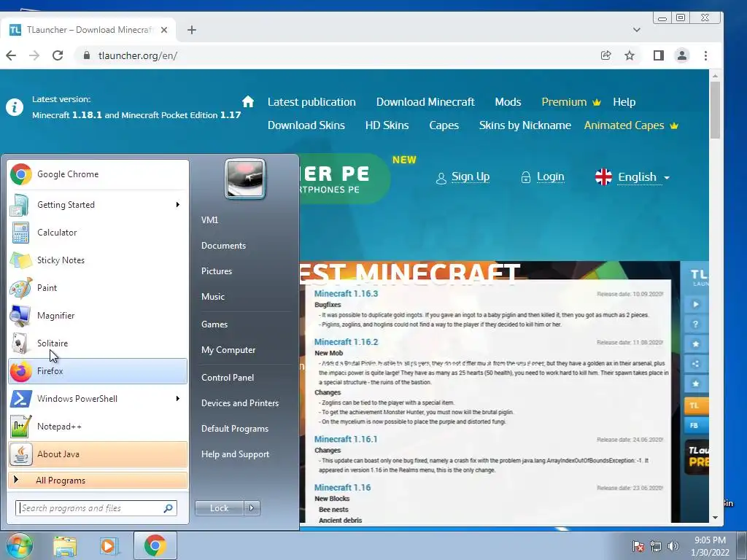The width and height of the screenshot is (747, 560).
Task: Click the Search programs and files box
Action: (x=96, y=508)
